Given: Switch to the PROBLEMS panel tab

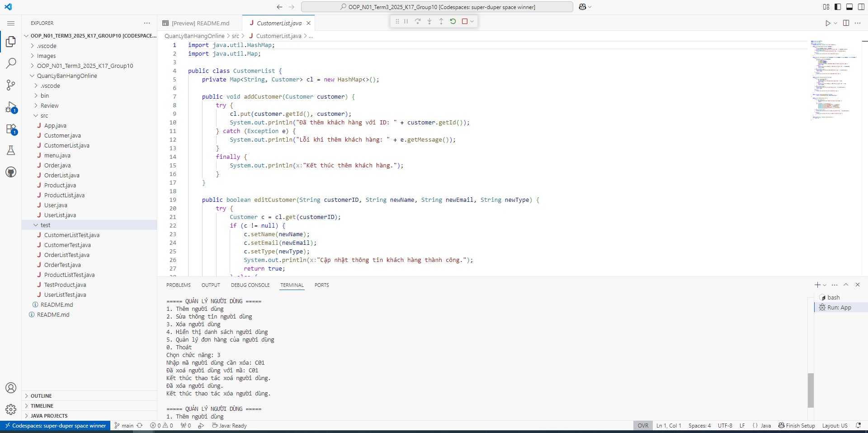Looking at the screenshot, I should point(179,285).
